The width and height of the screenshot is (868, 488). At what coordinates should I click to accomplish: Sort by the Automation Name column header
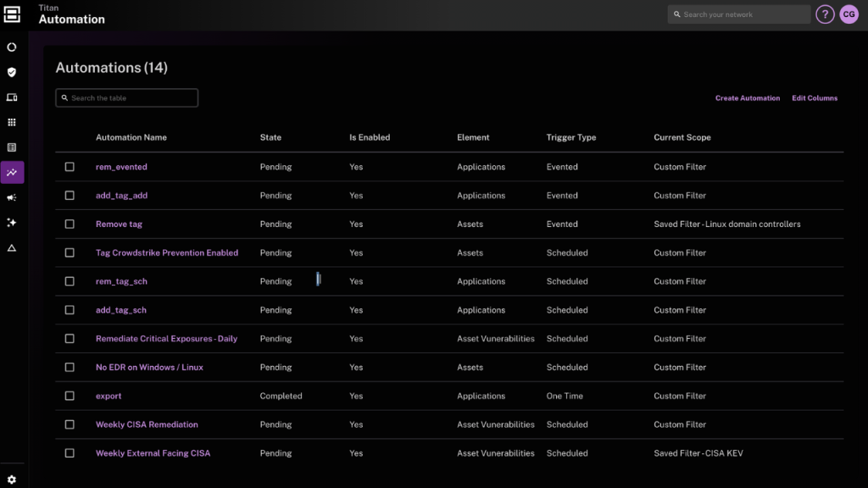pos(131,137)
